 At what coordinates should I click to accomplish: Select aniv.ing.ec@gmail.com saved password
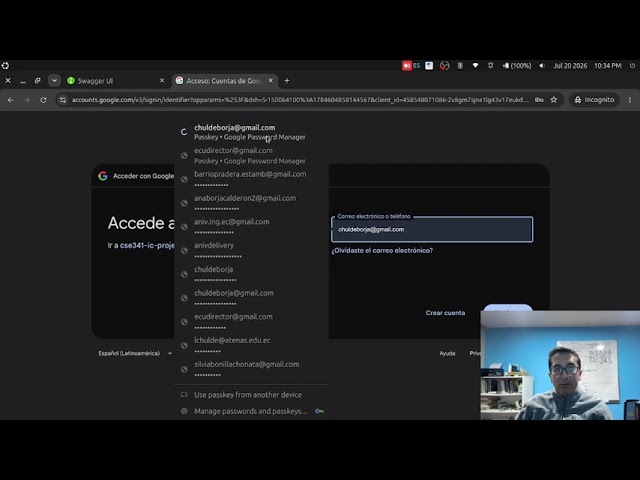coord(251,227)
